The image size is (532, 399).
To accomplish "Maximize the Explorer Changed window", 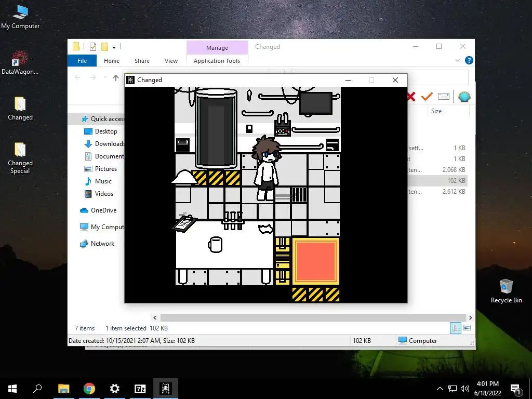I will pyautogui.click(x=439, y=46).
